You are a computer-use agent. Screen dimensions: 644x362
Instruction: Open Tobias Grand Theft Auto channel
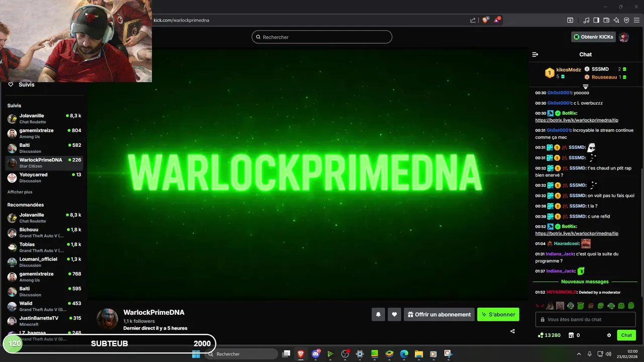(44, 247)
